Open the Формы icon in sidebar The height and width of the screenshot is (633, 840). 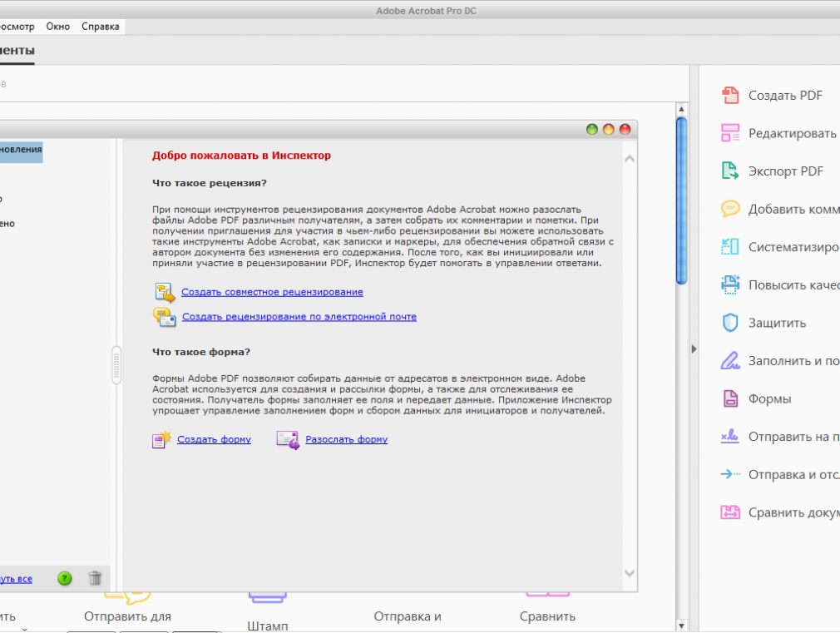tap(730, 398)
